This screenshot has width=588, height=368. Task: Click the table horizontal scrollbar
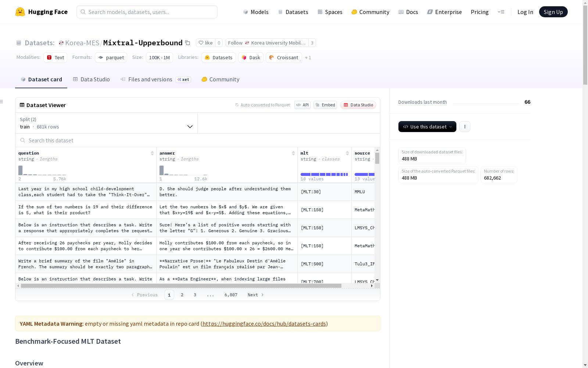coord(181,286)
